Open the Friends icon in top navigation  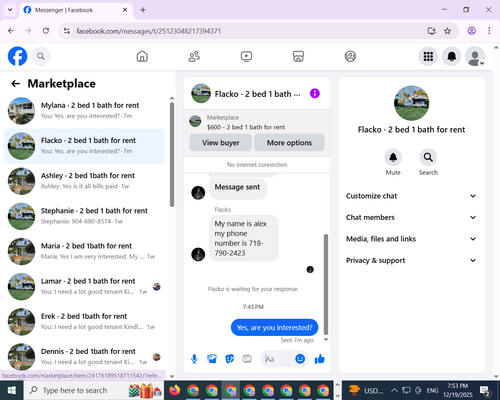pyautogui.click(x=194, y=56)
